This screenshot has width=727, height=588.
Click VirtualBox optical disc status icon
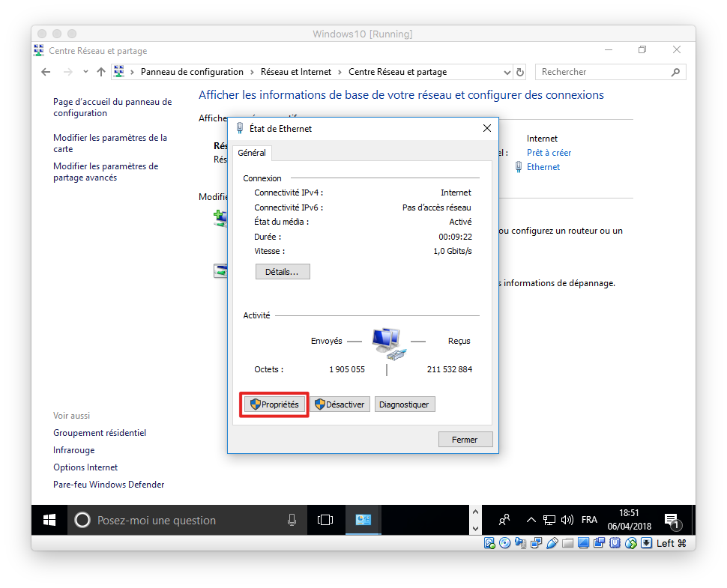point(505,543)
